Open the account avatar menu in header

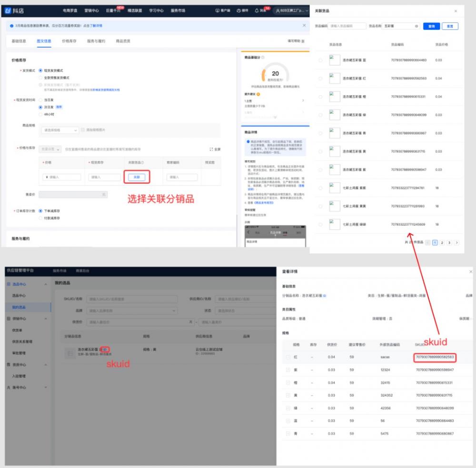[x=291, y=10]
